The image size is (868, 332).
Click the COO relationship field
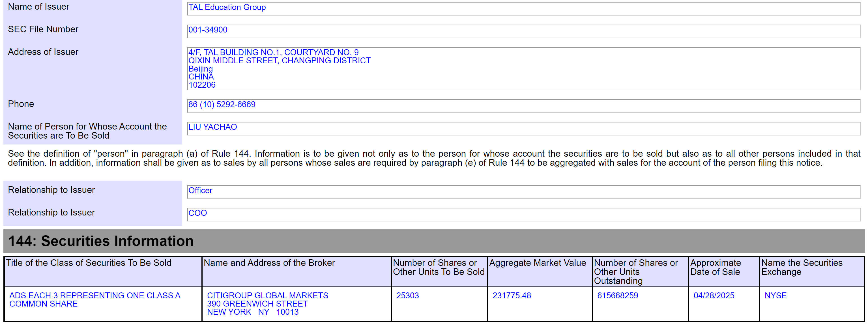[x=523, y=214]
